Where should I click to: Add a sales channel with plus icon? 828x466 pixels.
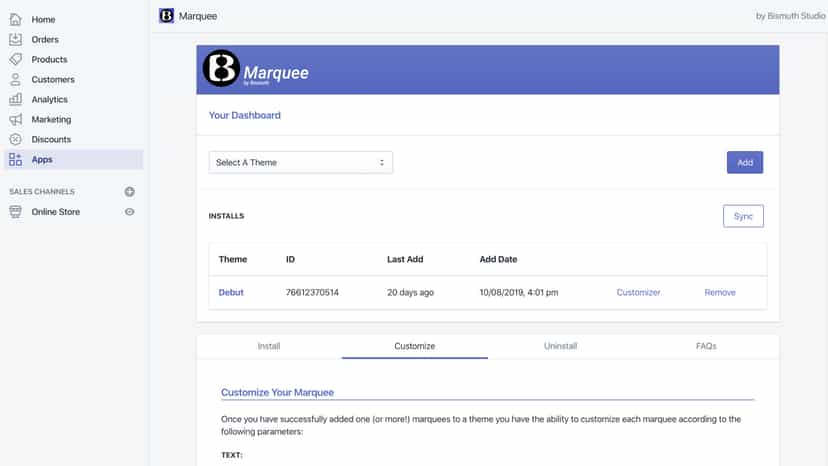129,192
